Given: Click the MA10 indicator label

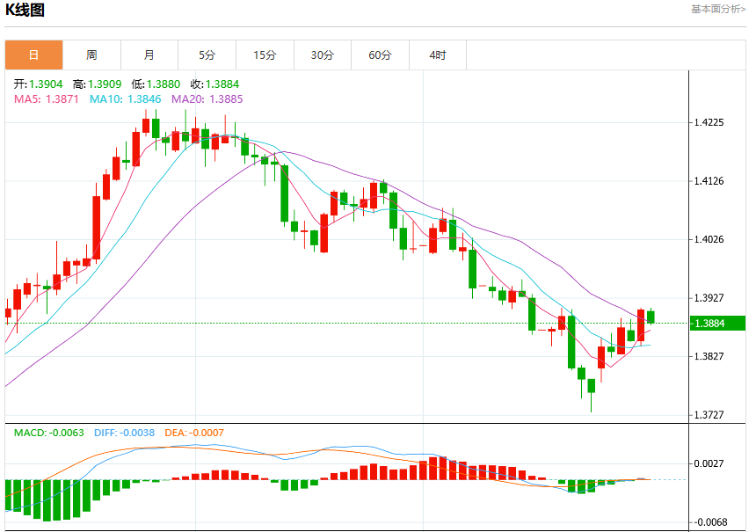Looking at the screenshot, I should click(126, 98).
